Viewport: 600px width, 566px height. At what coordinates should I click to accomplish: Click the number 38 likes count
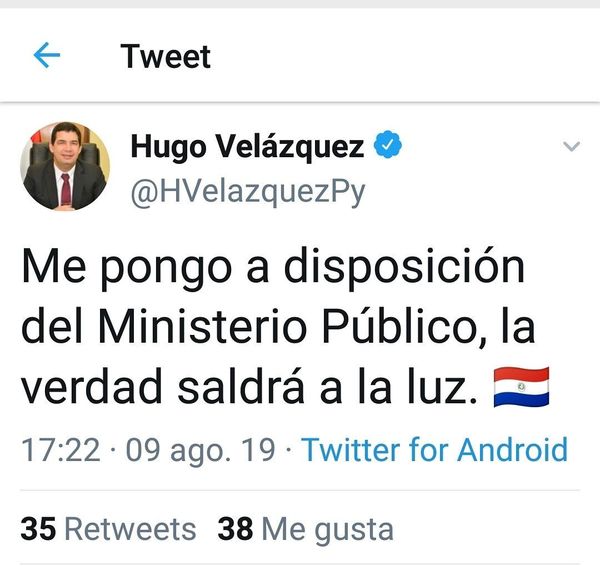[x=235, y=529]
